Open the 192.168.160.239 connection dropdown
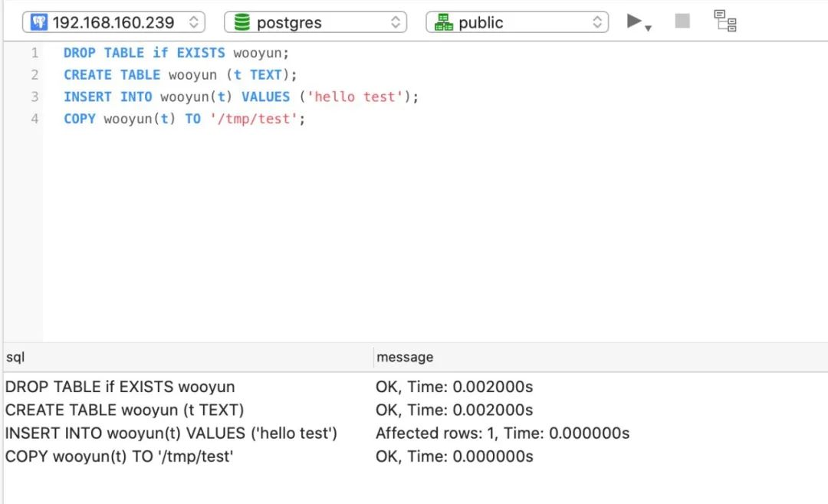This screenshot has width=828, height=504. tap(113, 22)
